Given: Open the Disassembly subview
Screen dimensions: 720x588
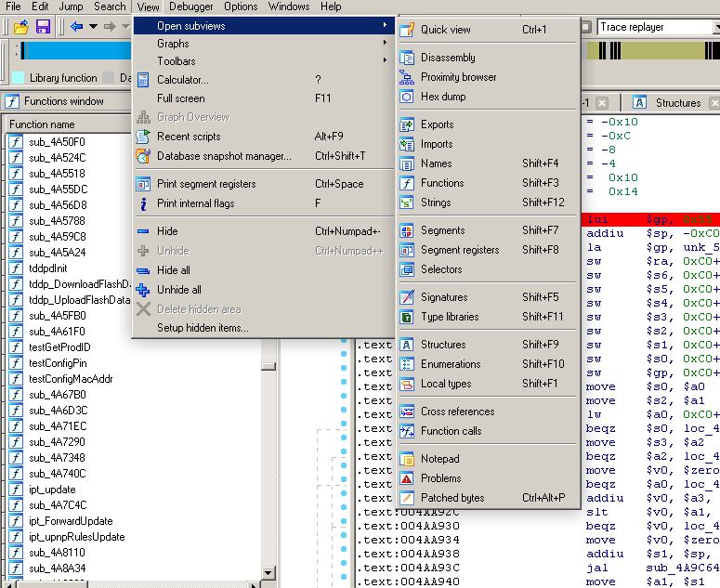Looking at the screenshot, I should 488,58.
